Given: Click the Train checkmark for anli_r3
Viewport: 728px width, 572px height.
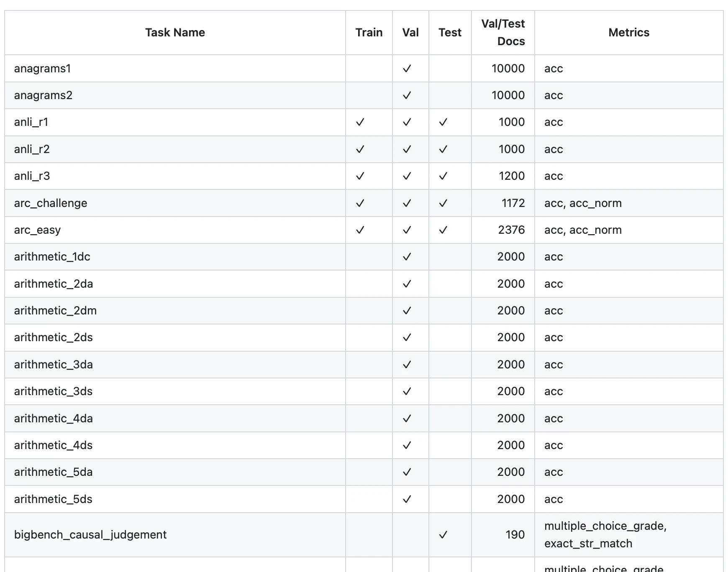Looking at the screenshot, I should click(360, 176).
